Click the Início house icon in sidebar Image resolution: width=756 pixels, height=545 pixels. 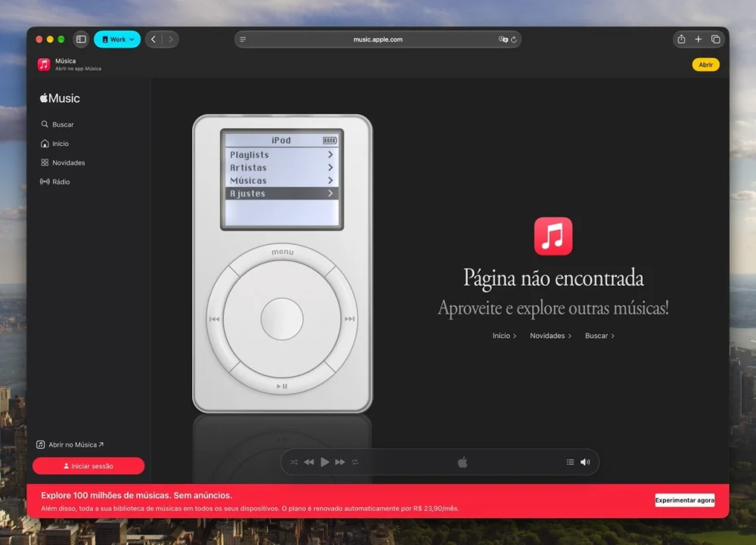point(45,144)
